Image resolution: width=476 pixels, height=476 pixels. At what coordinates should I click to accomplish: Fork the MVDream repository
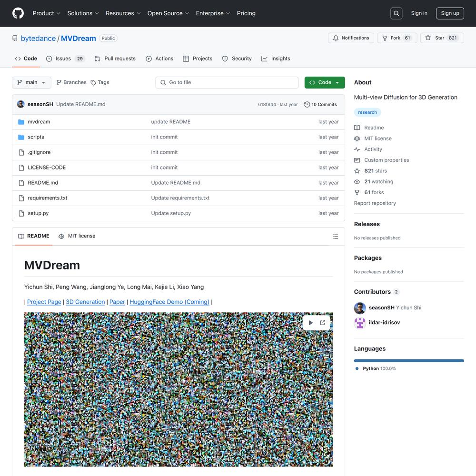[397, 38]
